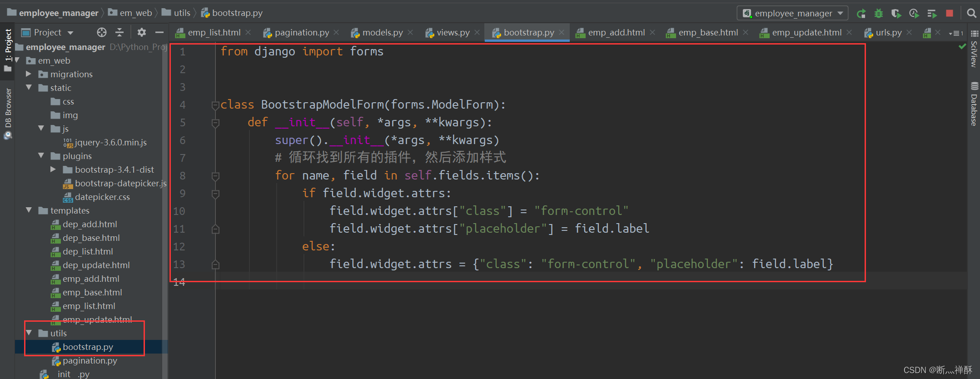
Task: Click utils in breadcrumb bar
Action: [176, 13]
